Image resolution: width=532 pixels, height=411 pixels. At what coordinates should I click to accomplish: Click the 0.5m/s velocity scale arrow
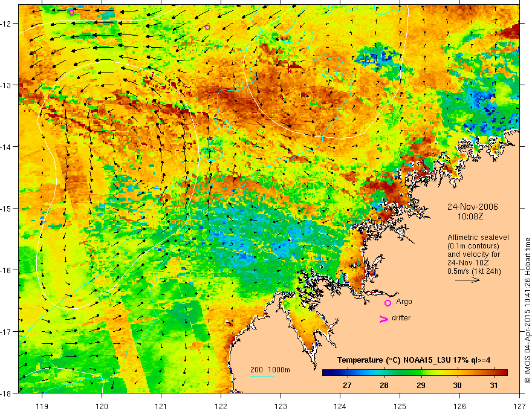pos(467,280)
